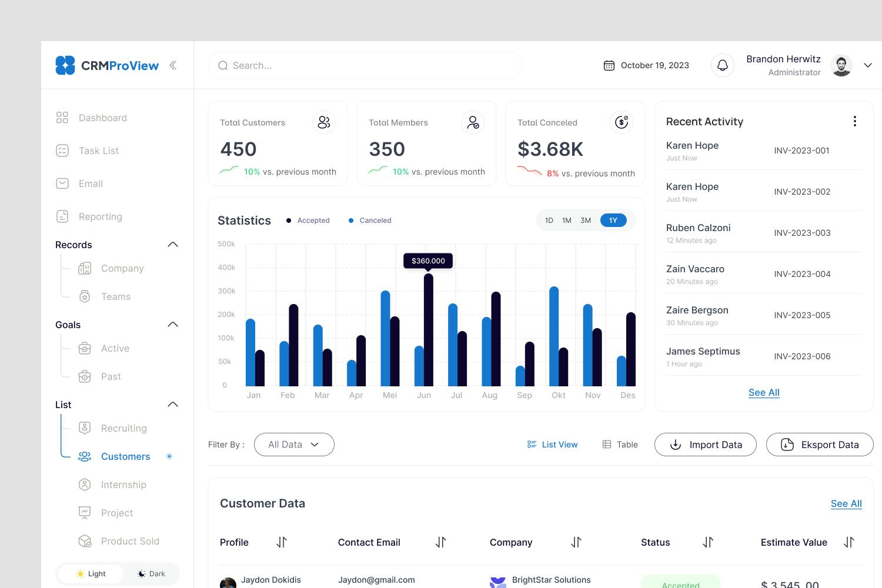Open the calendar icon beside October 19, 2023
Screen dimensions: 882x588
tap(609, 65)
